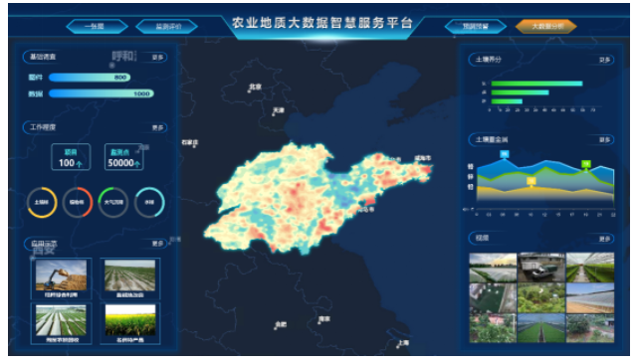Click the 威海市 label on map
This screenshot has height=364, width=636.
[x=423, y=158]
